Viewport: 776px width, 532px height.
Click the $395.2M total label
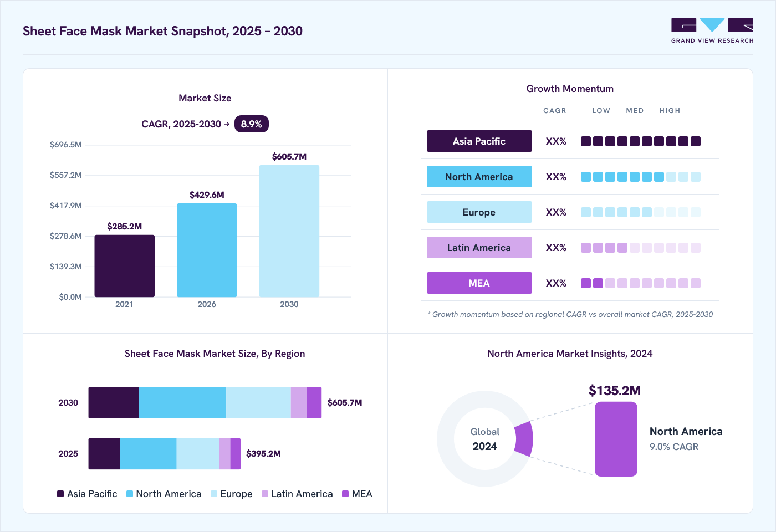point(263,453)
